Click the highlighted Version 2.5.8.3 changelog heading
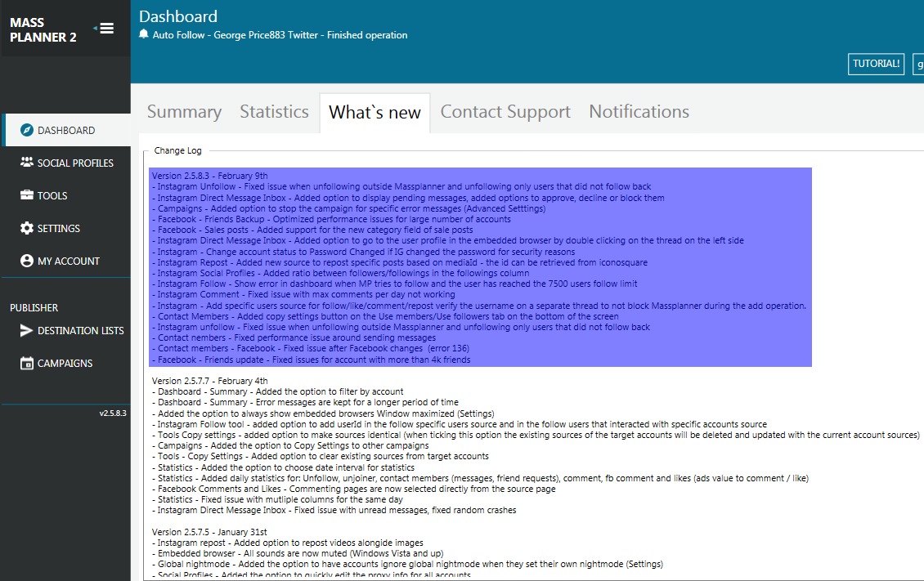Viewport: 924px width, 581px height. pos(209,176)
